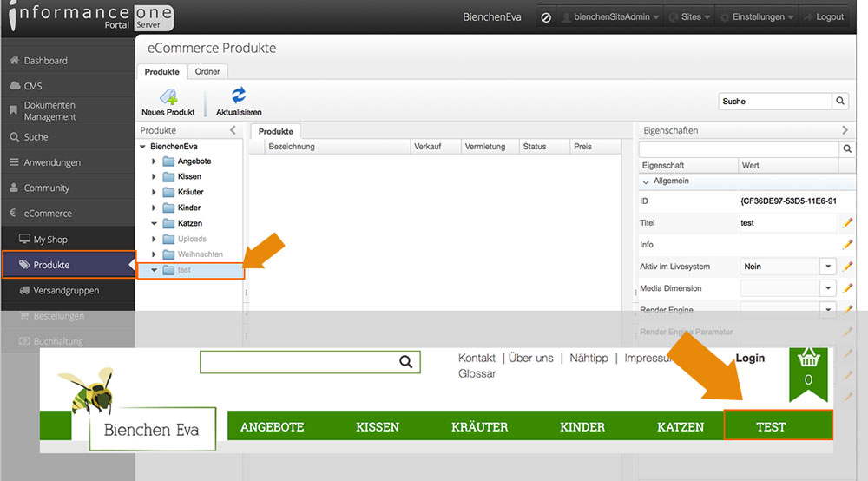Click the Kontakt link
868x481 pixels.
pyautogui.click(x=477, y=358)
